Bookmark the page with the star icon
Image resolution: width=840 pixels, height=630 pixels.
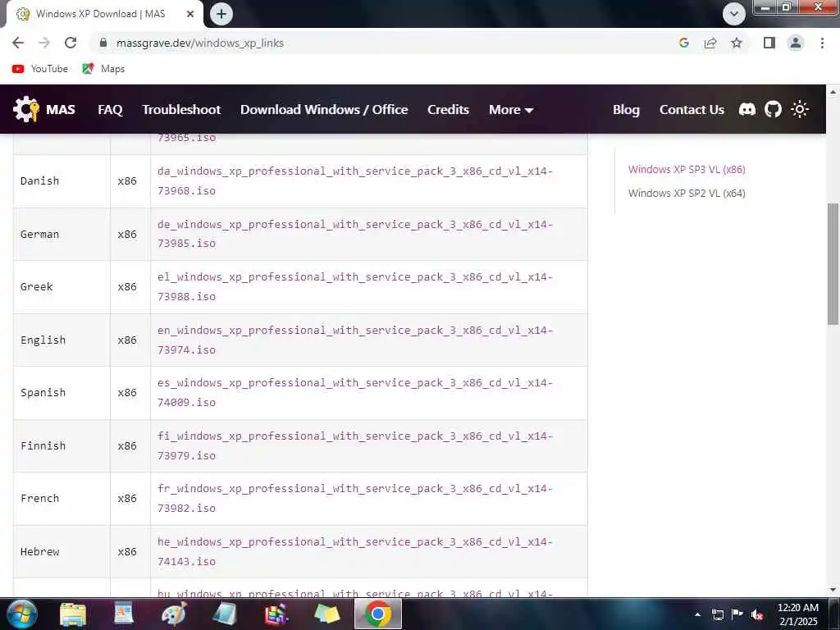(x=737, y=43)
